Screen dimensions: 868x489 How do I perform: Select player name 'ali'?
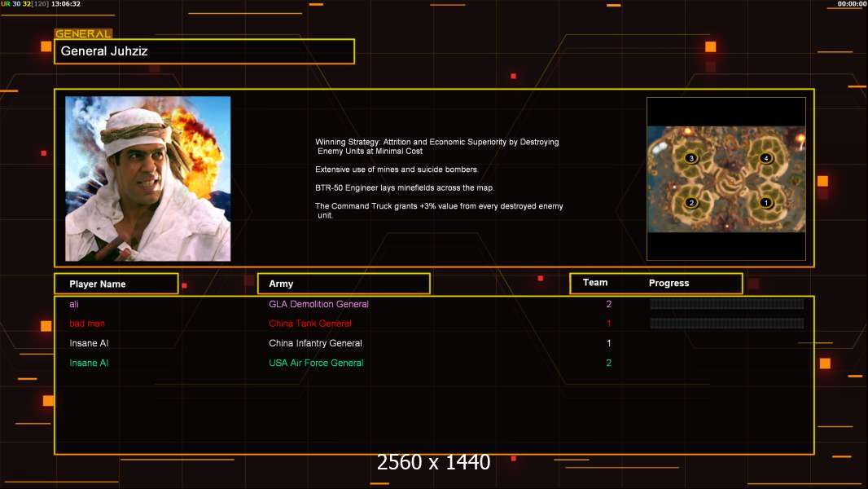coord(74,304)
